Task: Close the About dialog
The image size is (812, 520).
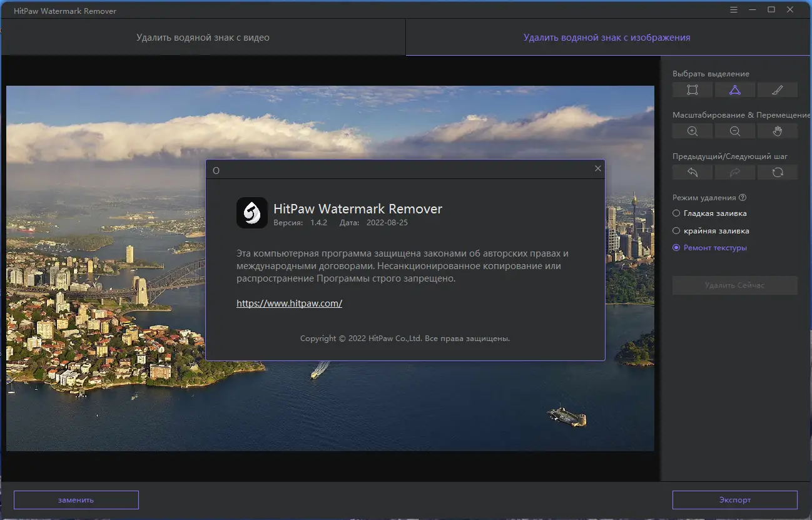Action: point(598,168)
